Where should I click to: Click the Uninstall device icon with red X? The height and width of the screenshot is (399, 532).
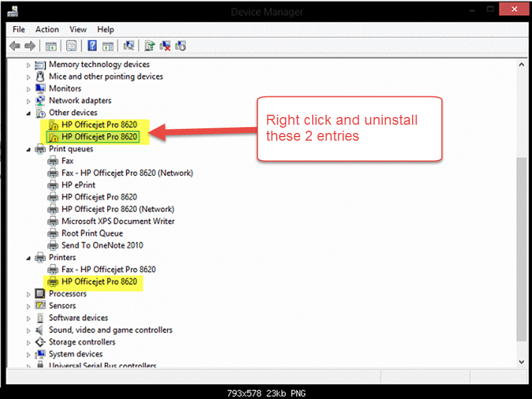[x=166, y=46]
